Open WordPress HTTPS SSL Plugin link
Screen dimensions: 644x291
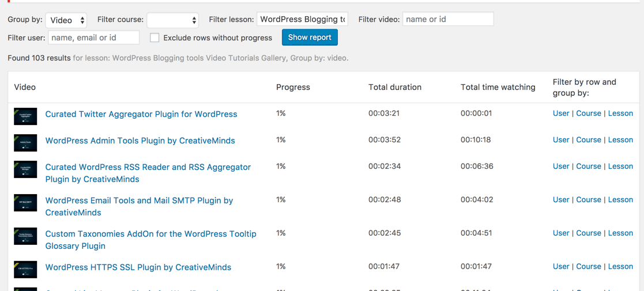(x=138, y=267)
